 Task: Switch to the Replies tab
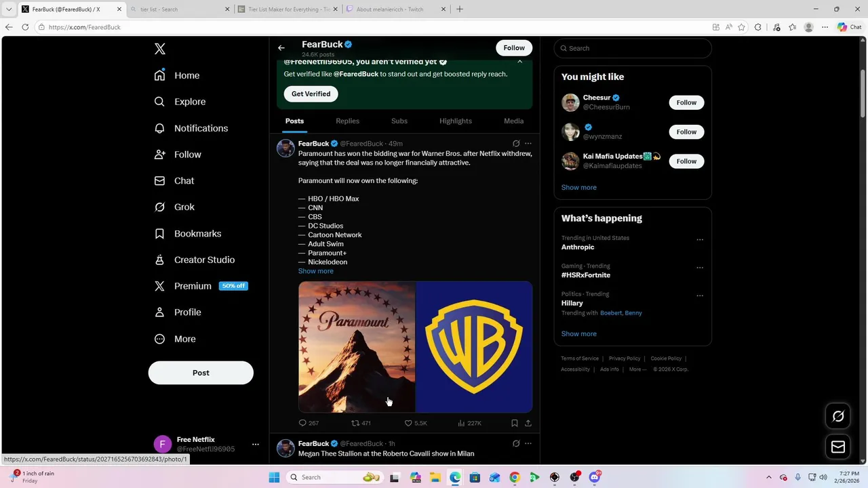[x=347, y=121]
